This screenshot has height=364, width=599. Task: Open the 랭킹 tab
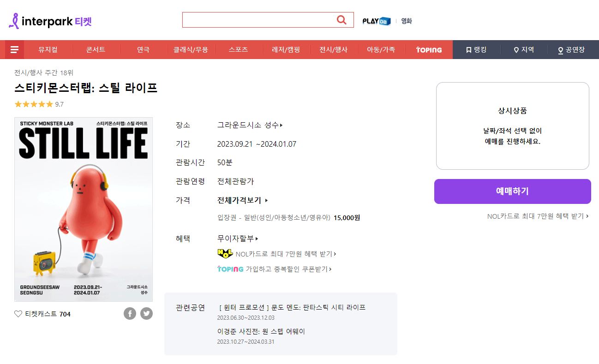tap(476, 50)
